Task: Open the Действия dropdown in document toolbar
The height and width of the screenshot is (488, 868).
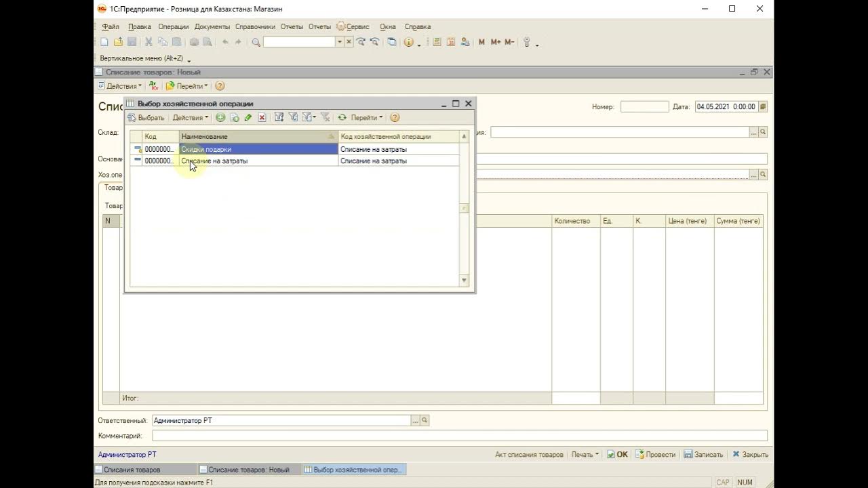Action: pos(120,86)
